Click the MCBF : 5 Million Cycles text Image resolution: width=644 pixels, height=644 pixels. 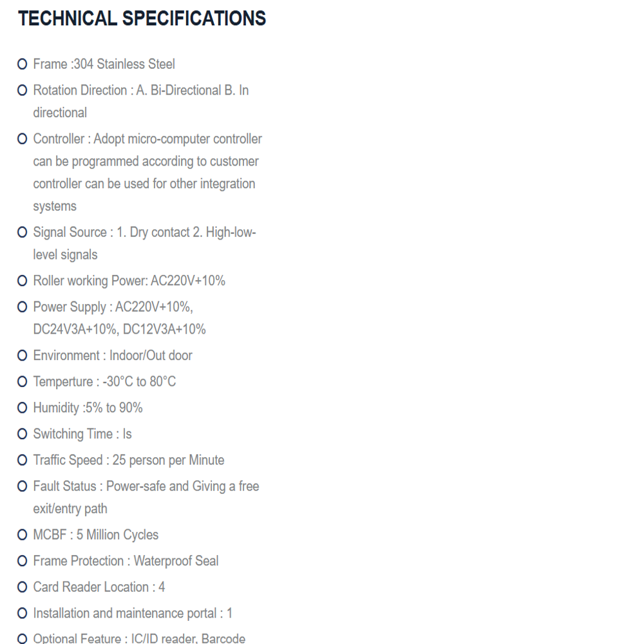click(x=96, y=535)
